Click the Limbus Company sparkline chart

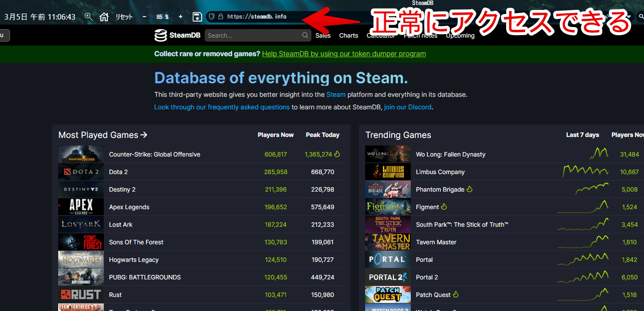(585, 172)
